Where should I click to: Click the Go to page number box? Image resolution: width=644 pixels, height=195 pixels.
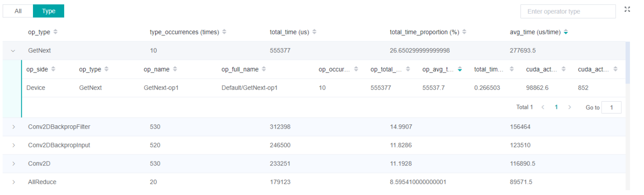point(611,107)
